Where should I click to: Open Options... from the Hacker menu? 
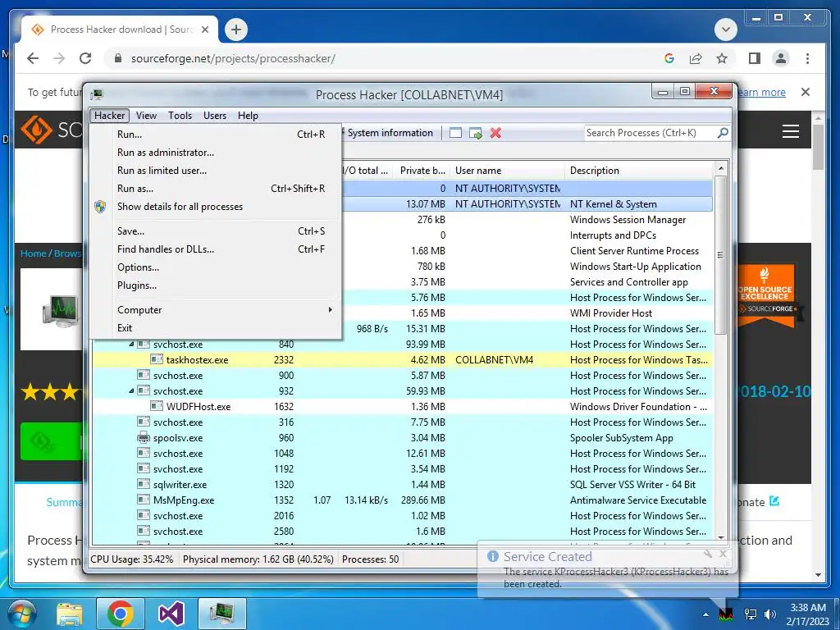(217, 267)
